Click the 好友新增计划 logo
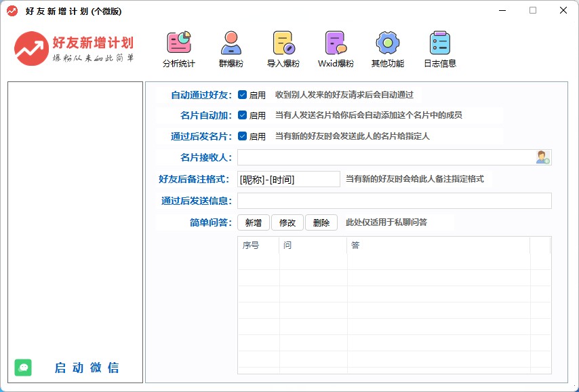Viewport: 579px width, 392px height. (x=74, y=48)
